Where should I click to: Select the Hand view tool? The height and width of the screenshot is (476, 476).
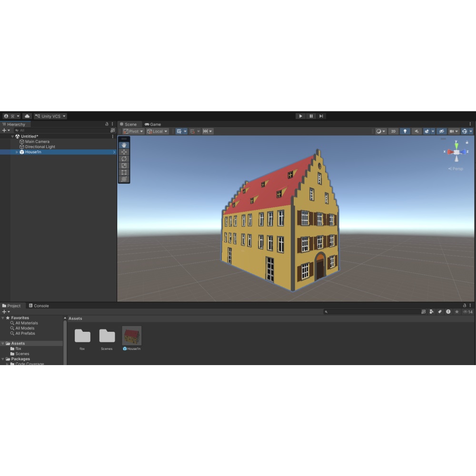click(124, 145)
